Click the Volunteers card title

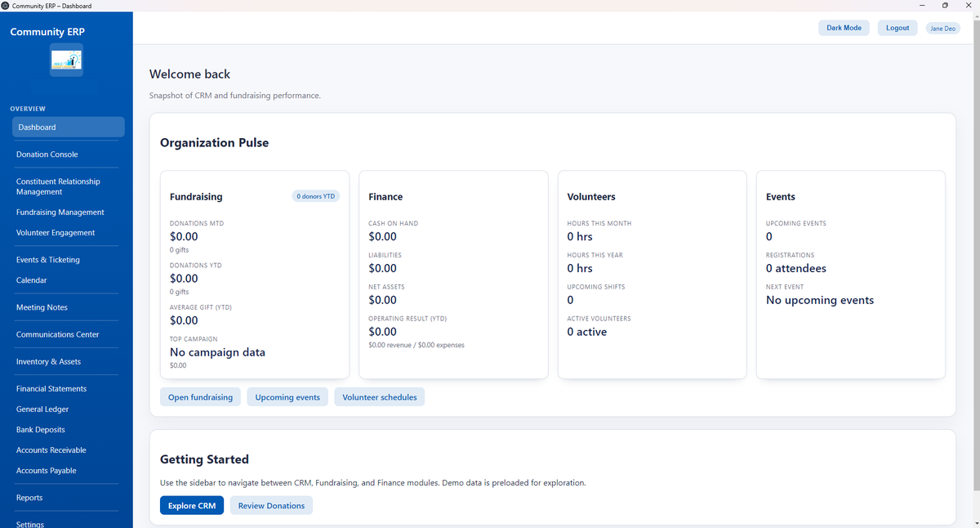591,197
